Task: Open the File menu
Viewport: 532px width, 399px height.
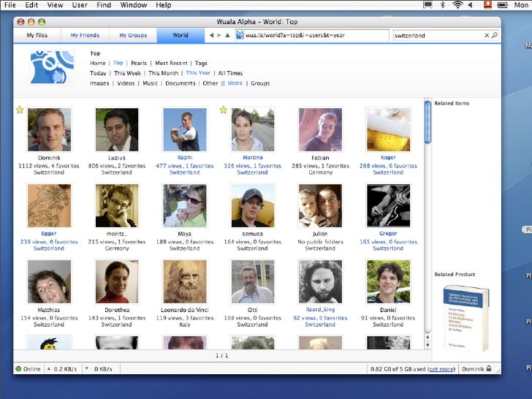Action: 9,4
